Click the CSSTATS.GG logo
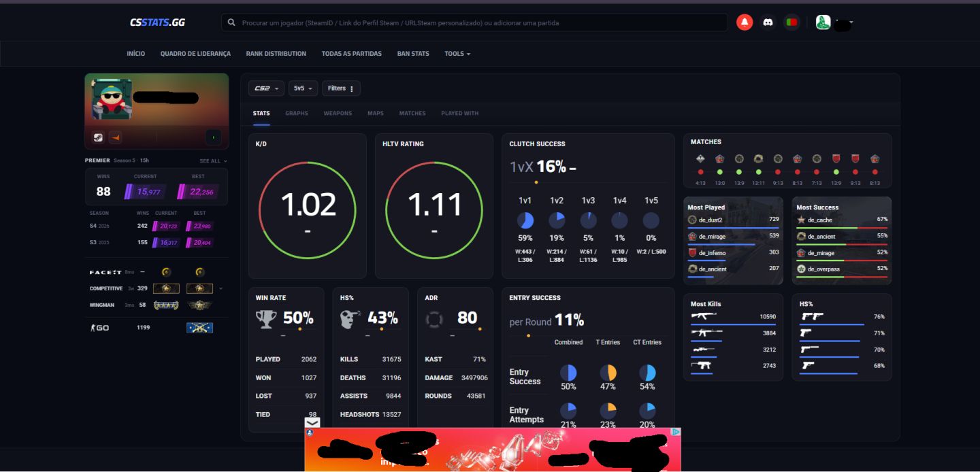This screenshot has height=472, width=980. (x=157, y=22)
